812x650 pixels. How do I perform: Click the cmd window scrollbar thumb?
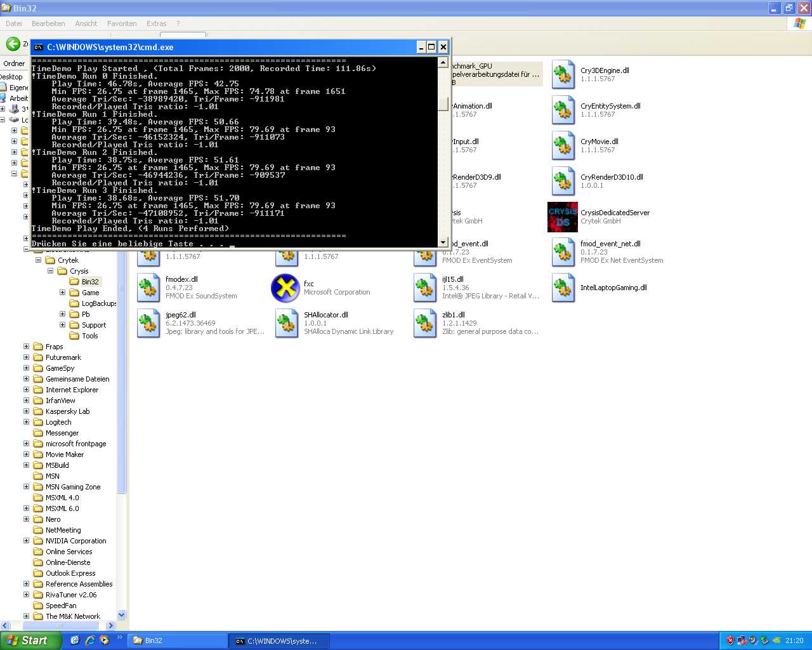(x=443, y=104)
